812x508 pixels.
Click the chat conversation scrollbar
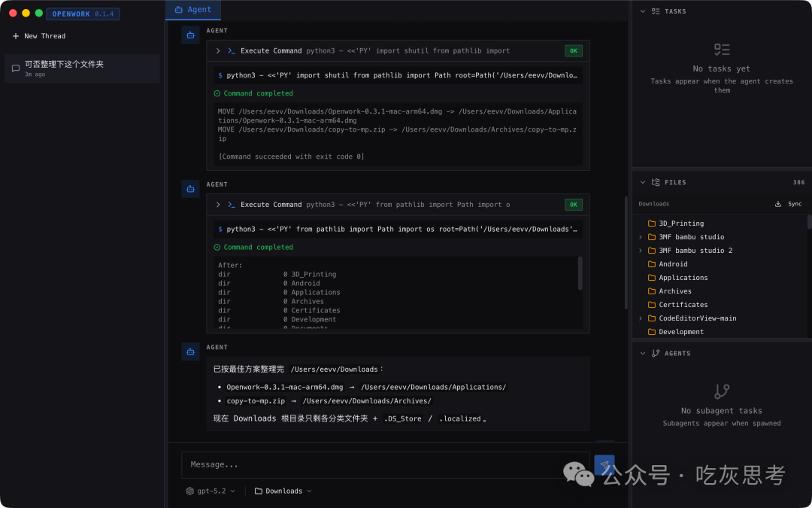[626, 252]
